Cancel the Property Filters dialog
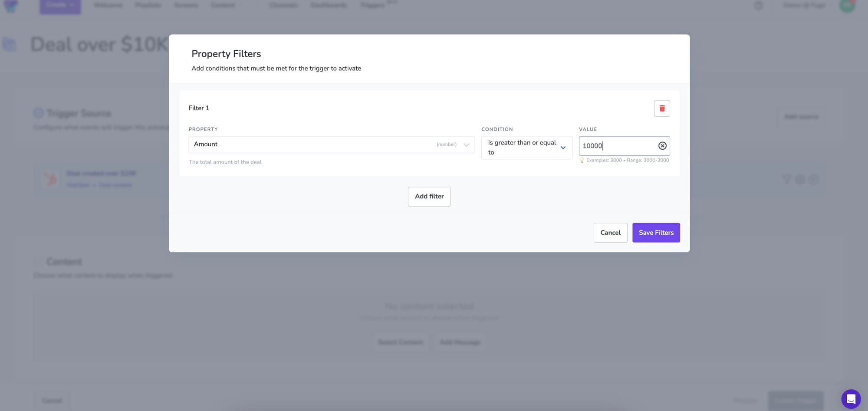 coord(610,233)
